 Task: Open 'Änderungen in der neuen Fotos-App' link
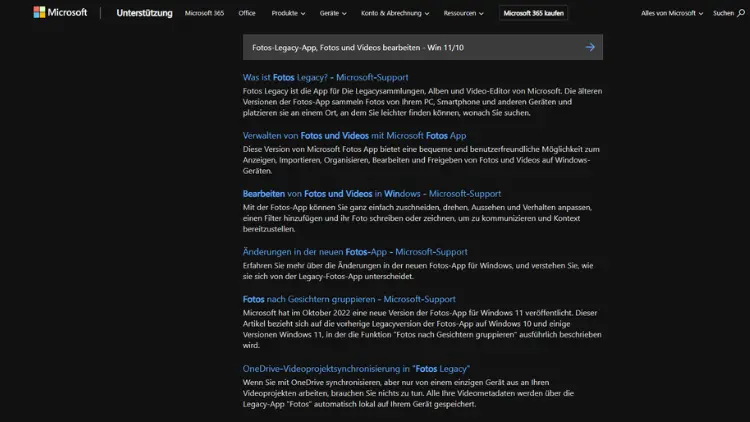tap(355, 252)
